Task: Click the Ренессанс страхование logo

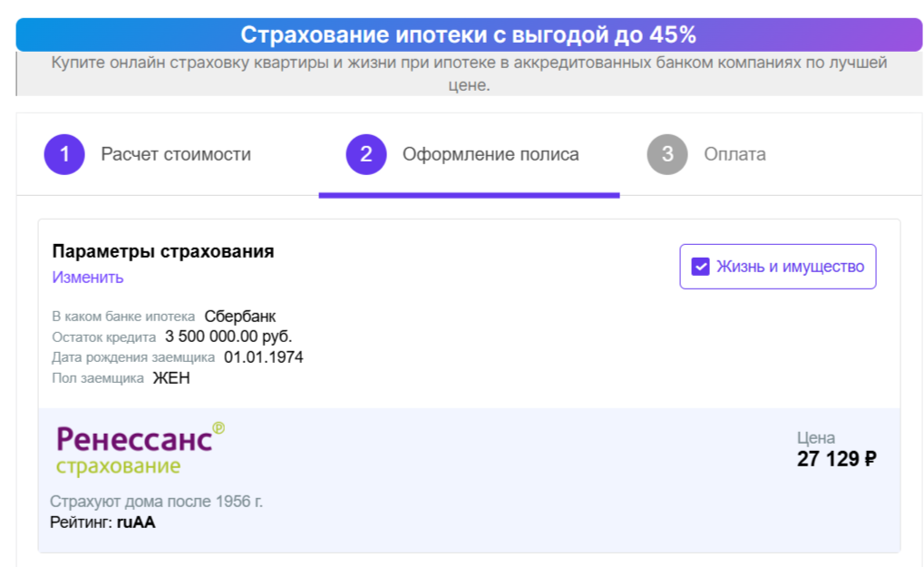Action: tap(141, 449)
